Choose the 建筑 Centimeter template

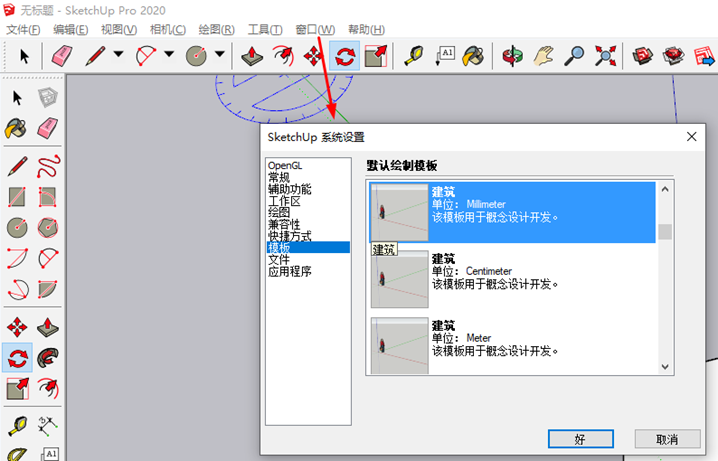(512, 279)
